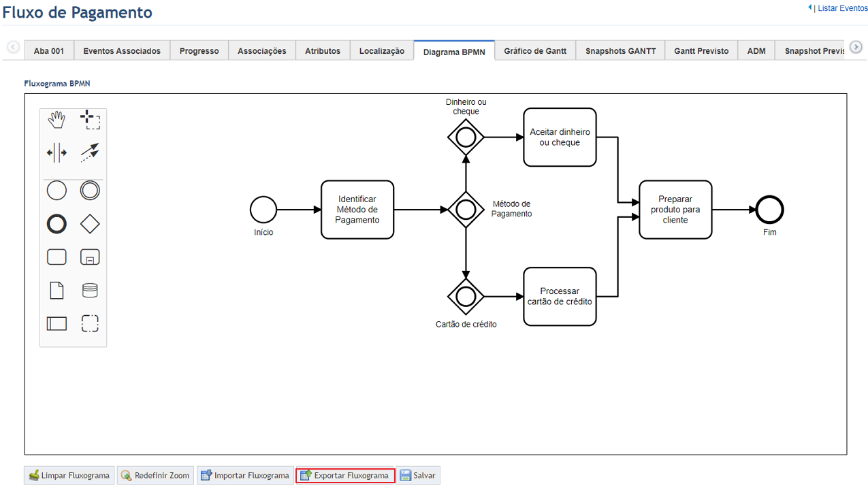Screen dimensions: 868x488
Task: Open the Listar Eventos link
Action: point(842,8)
